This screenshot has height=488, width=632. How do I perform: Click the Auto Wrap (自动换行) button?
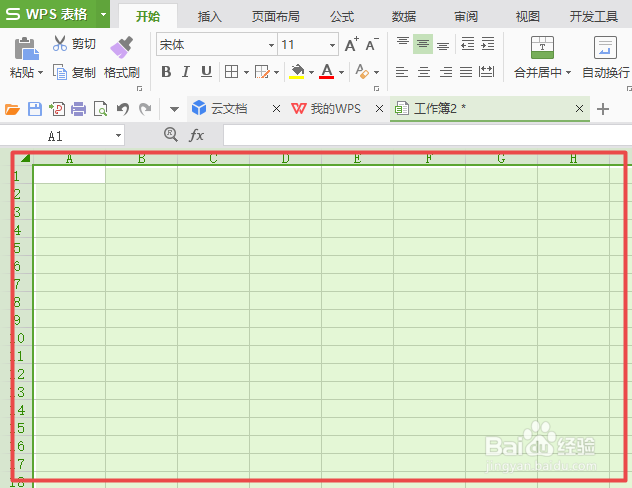point(605,56)
